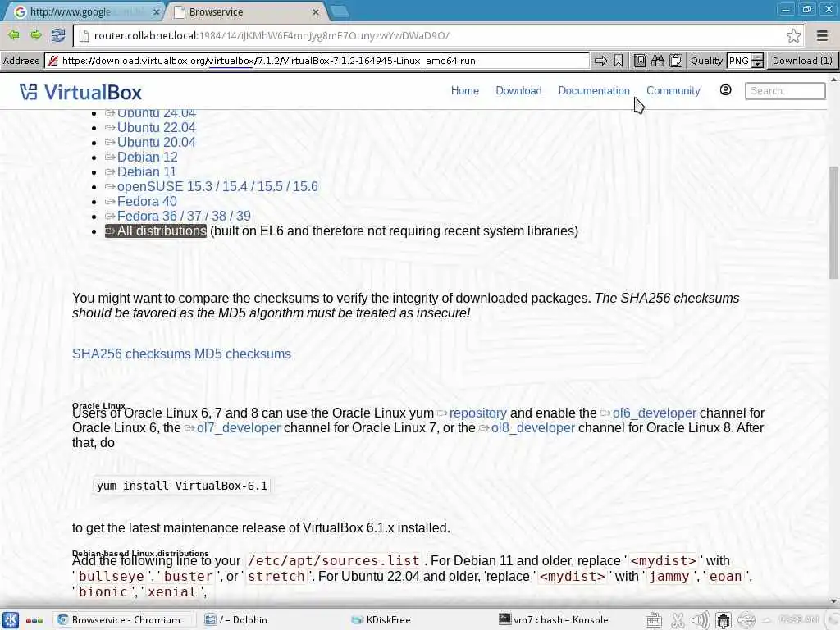Image resolution: width=840 pixels, height=630 pixels.
Task: Open the KDE application launcher
Action: (11, 620)
